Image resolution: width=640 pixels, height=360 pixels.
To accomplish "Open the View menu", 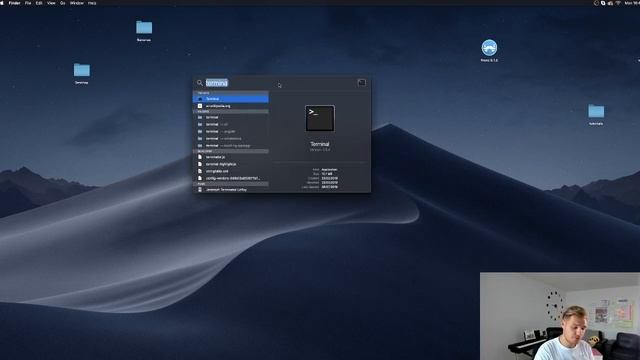I will [51, 3].
